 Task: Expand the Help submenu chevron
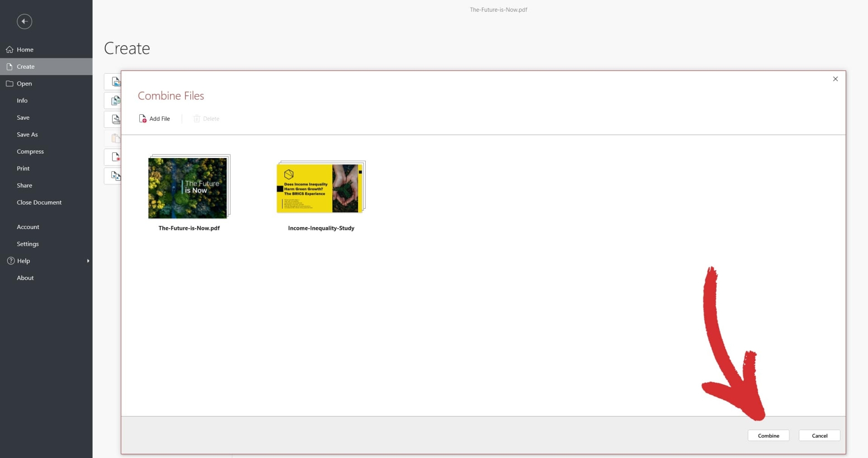[x=88, y=261]
